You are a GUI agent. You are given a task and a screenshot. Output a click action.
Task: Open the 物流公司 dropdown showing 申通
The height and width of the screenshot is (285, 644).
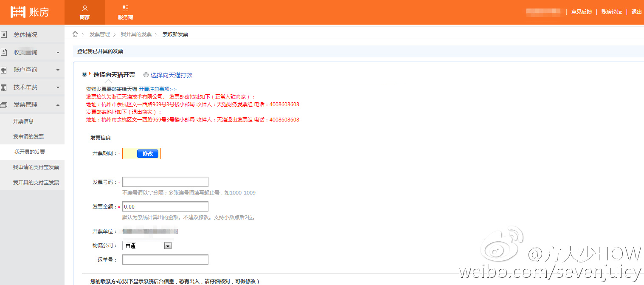click(147, 245)
